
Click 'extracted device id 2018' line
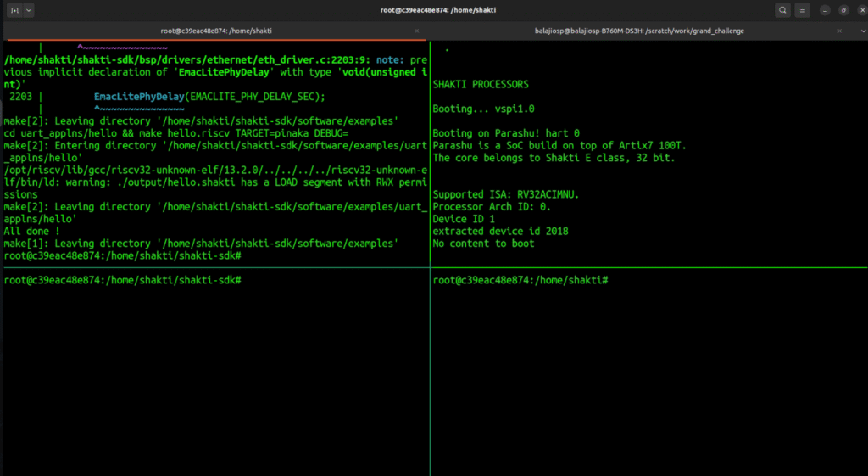click(500, 231)
